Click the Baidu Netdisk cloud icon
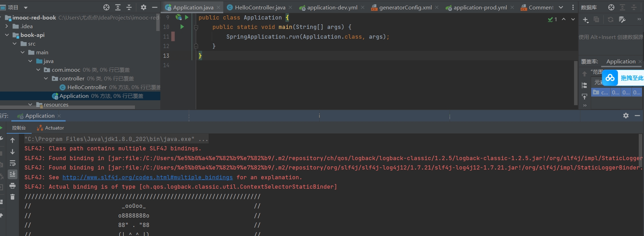This screenshot has height=236, width=644. click(x=610, y=78)
